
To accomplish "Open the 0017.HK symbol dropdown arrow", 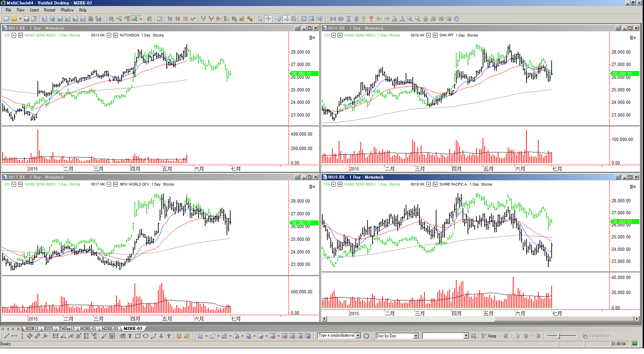I will pyautogui.click(x=109, y=184).
